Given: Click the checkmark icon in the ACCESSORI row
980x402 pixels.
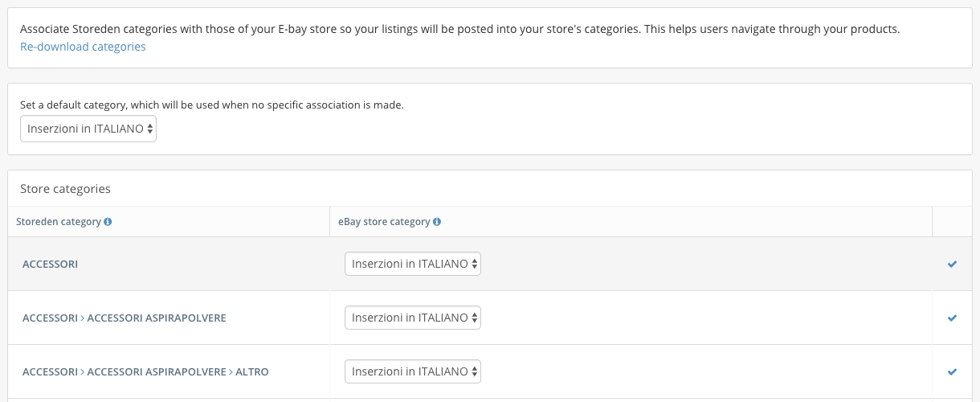Looking at the screenshot, I should 952,264.
